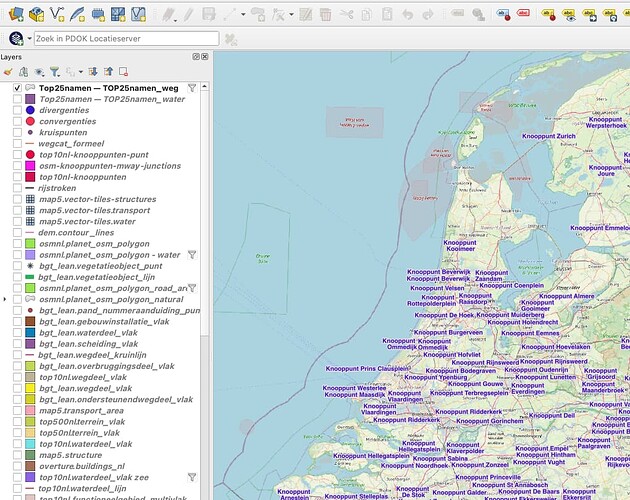Check the divergenties layer visibility box
The width and height of the screenshot is (630, 500).
click(17, 110)
